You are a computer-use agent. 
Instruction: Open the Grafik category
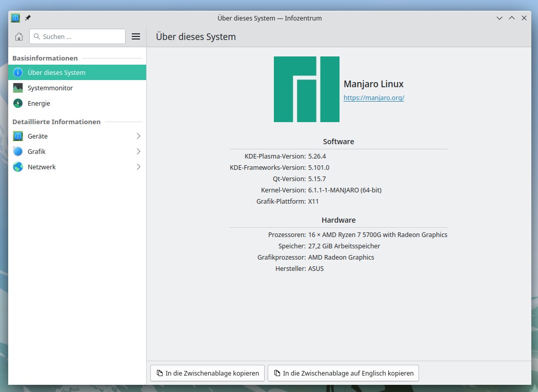coord(77,151)
